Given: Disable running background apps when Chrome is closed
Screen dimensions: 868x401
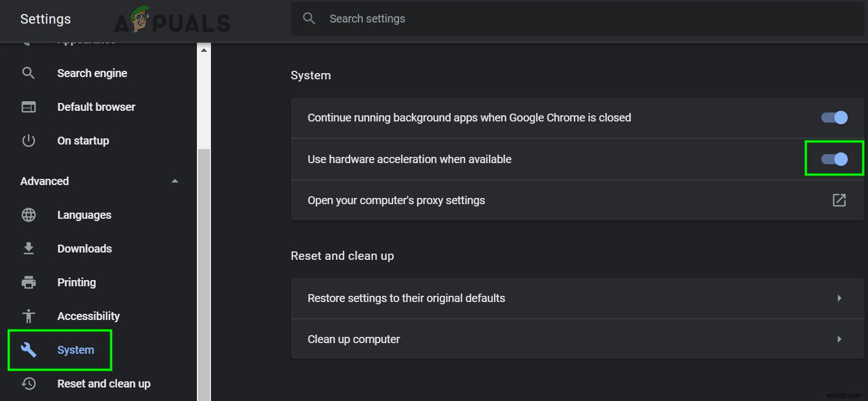Looking at the screenshot, I should (x=834, y=118).
